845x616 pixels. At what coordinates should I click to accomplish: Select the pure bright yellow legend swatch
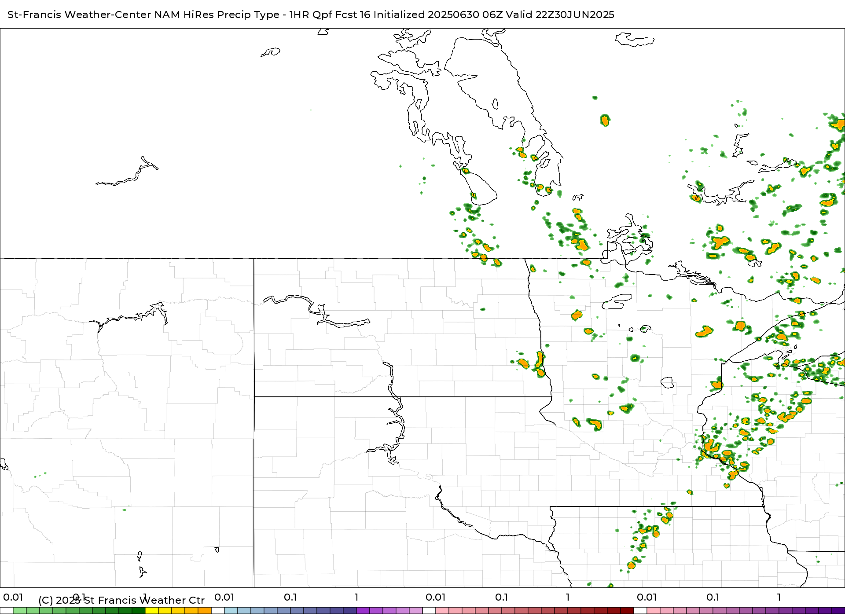coord(152,610)
